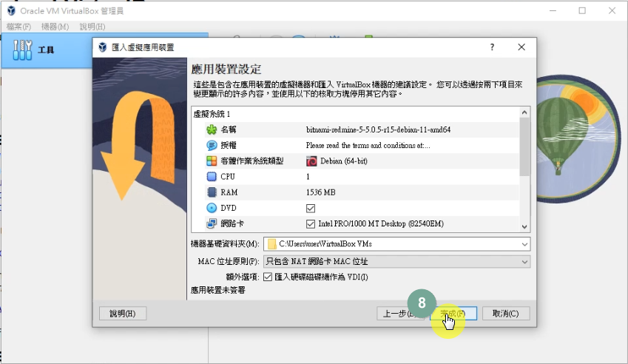Open the 檔案(F) menu

tap(18, 27)
